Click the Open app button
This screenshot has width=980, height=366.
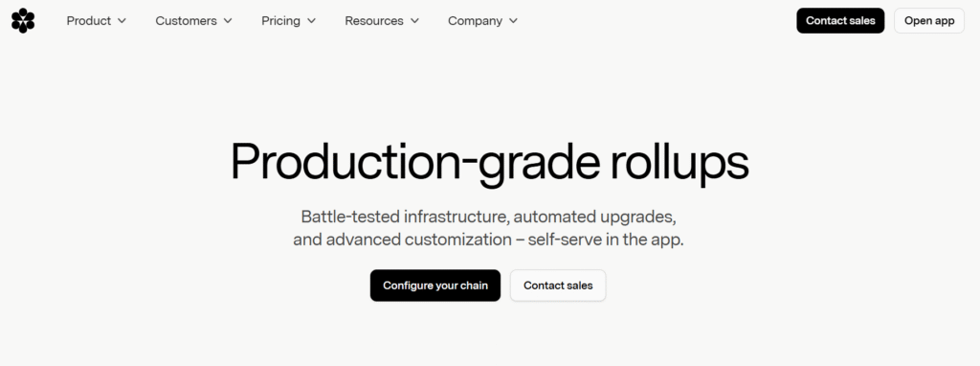click(x=928, y=21)
